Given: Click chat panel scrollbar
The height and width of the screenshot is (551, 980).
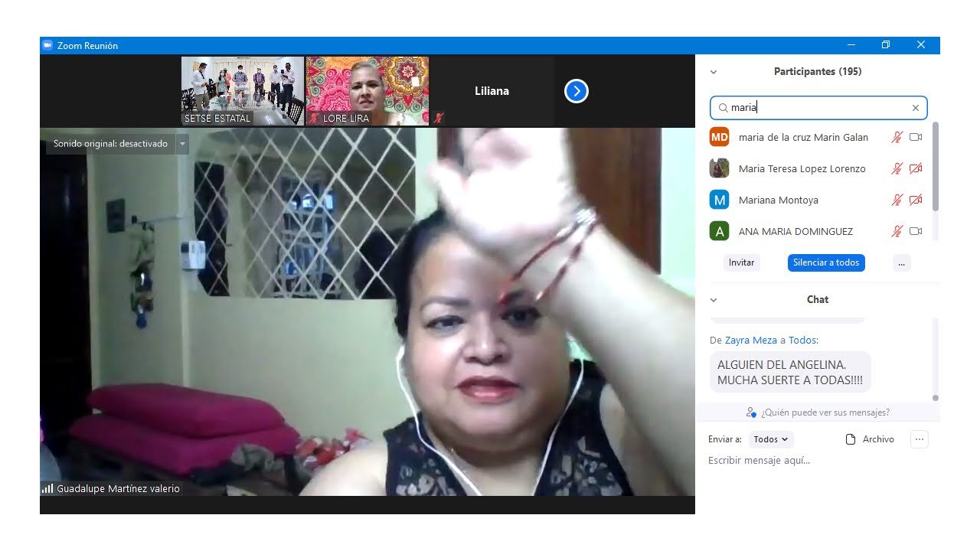Looking at the screenshot, I should click(935, 398).
